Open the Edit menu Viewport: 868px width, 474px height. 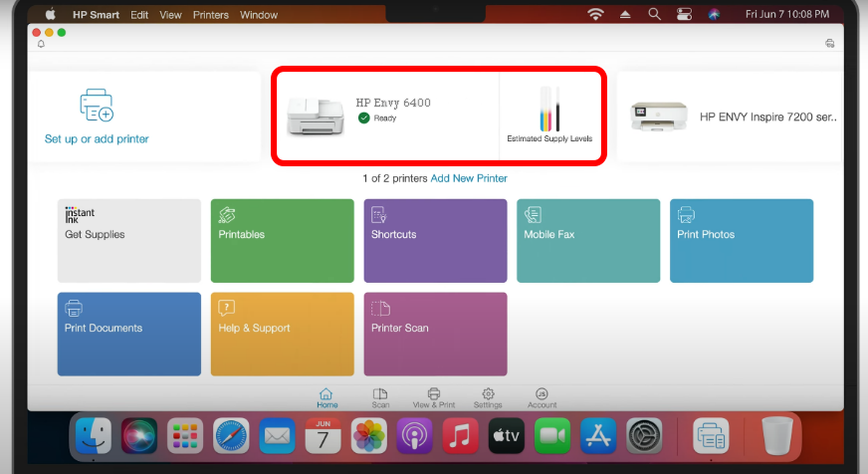(x=139, y=15)
